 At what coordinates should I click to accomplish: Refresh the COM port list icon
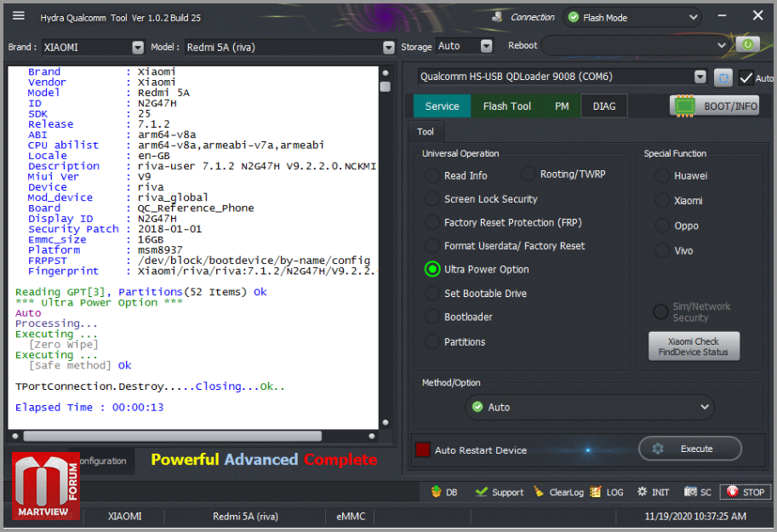pyautogui.click(x=723, y=77)
